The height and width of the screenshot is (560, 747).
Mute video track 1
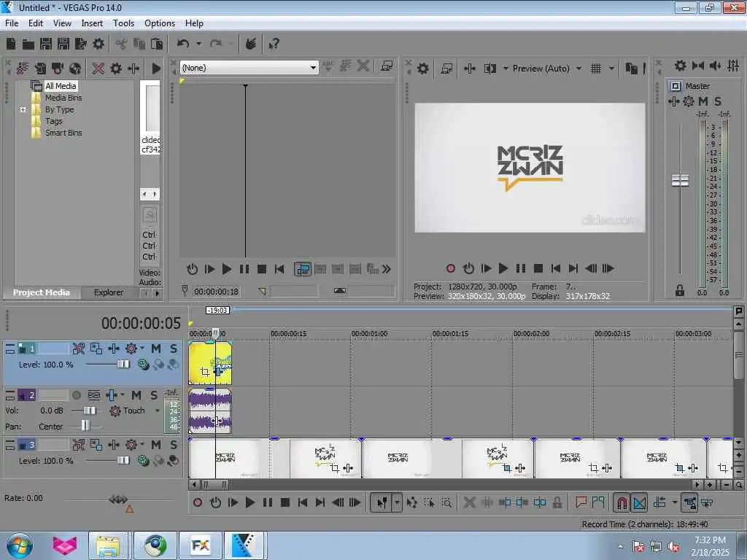click(156, 349)
